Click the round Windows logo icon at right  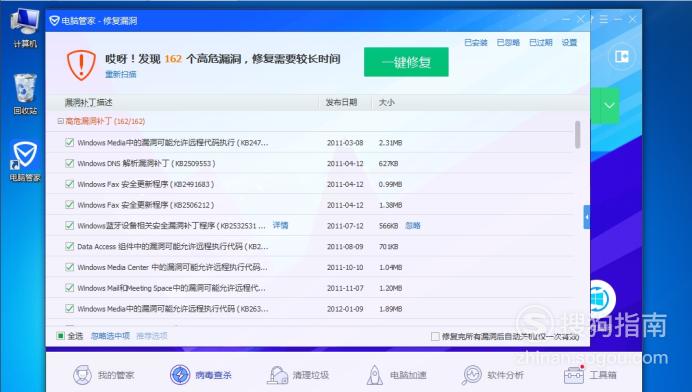pyautogui.click(x=602, y=299)
